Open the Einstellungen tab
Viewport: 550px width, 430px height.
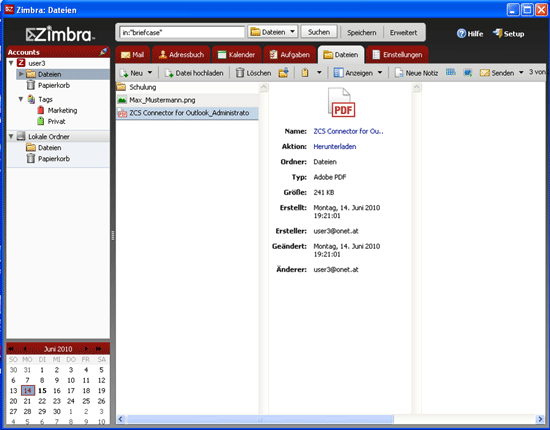(x=397, y=55)
